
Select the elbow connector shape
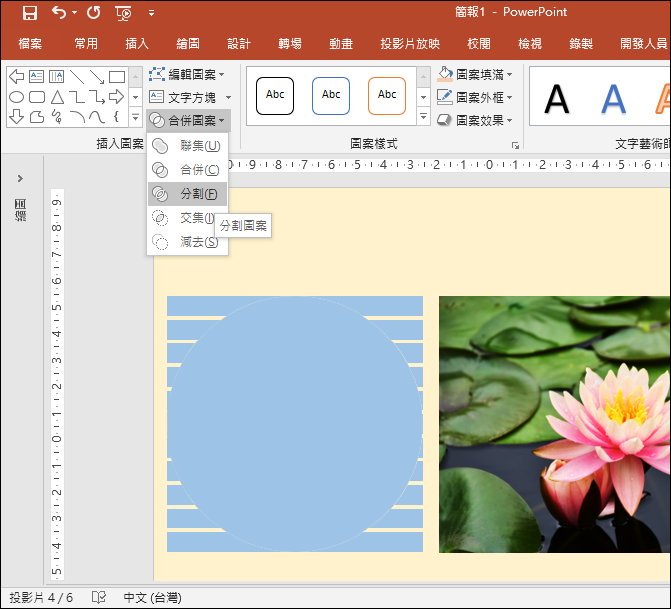77,97
